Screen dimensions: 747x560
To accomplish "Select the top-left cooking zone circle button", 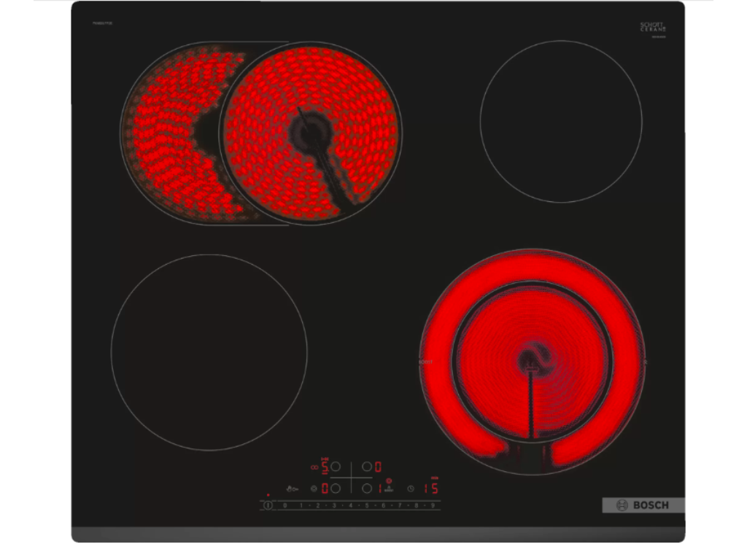I will pos(336,467).
